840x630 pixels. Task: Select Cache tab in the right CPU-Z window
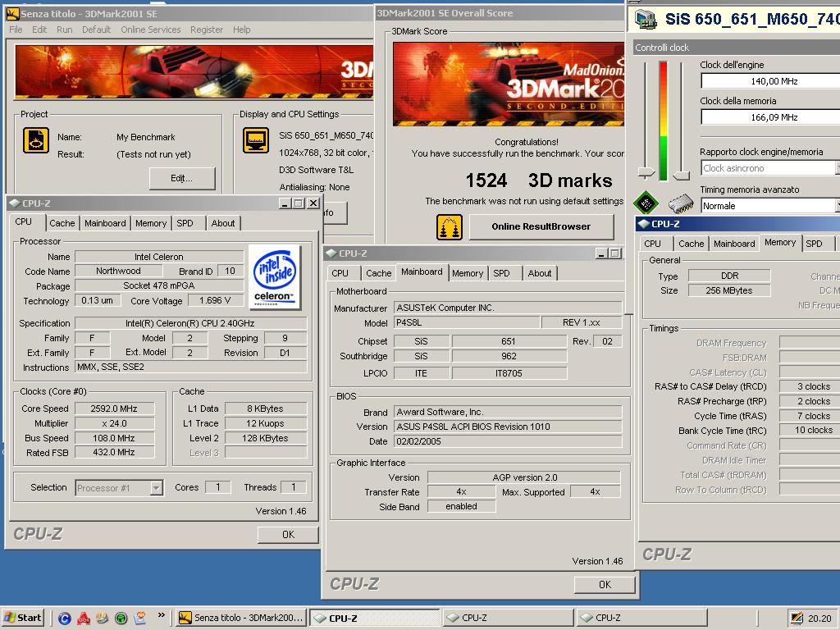pos(691,244)
